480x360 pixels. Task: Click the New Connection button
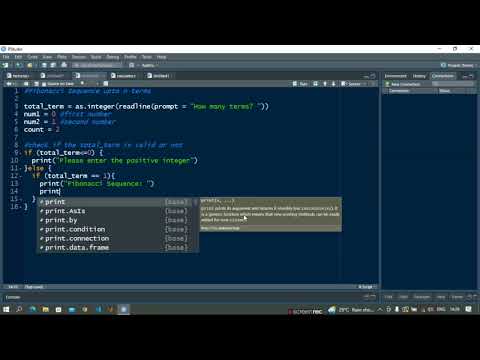point(402,84)
